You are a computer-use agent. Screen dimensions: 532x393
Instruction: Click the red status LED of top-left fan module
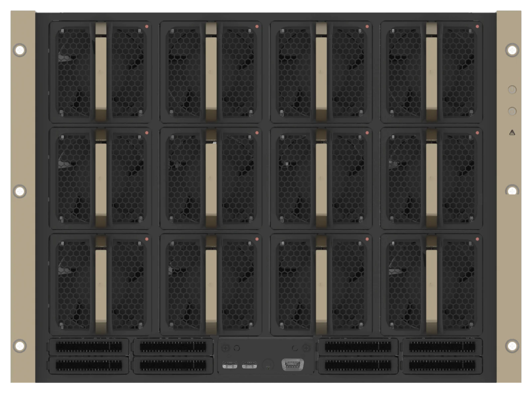(x=147, y=27)
